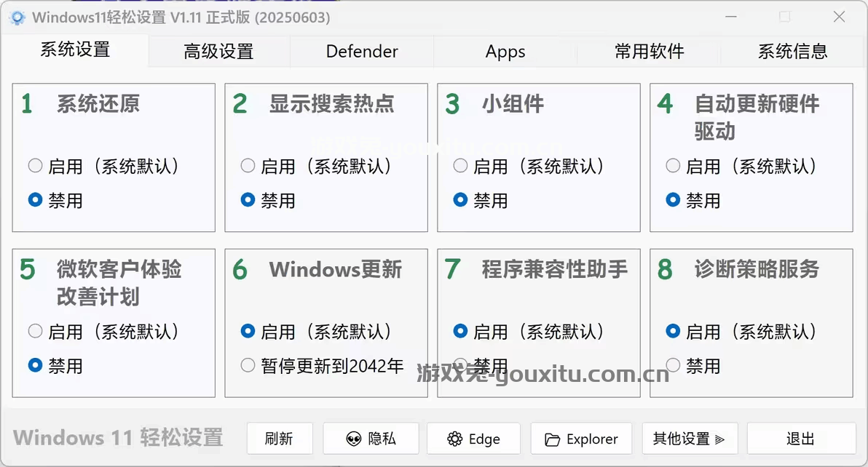Click the folder icon on Explorer button
Image resolution: width=868 pixels, height=467 pixels.
[552, 440]
